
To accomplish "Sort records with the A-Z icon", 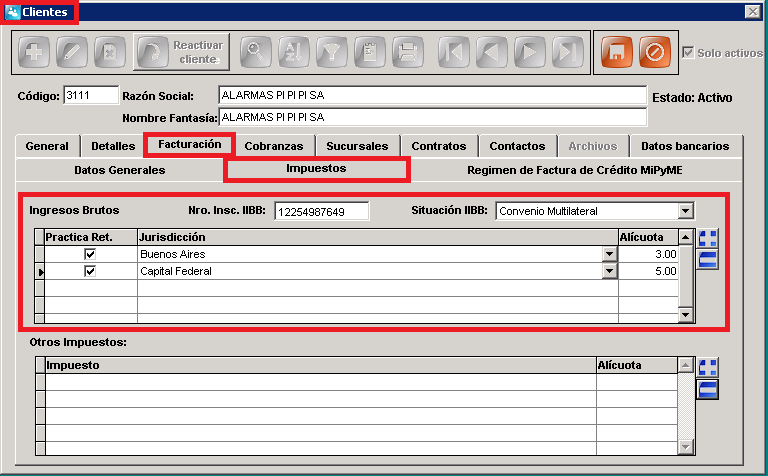I will [x=293, y=52].
